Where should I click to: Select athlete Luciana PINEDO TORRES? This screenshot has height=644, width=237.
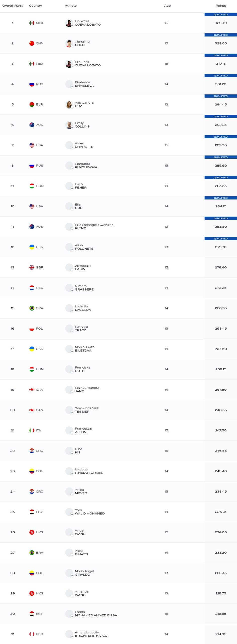click(89, 471)
